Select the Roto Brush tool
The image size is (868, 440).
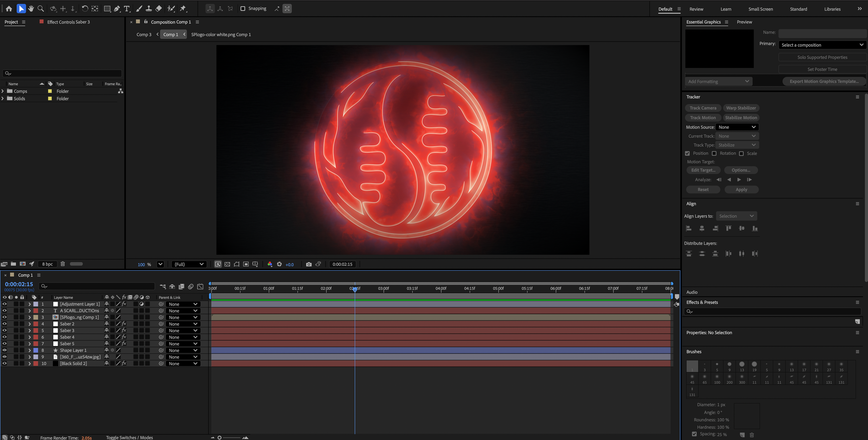(171, 9)
